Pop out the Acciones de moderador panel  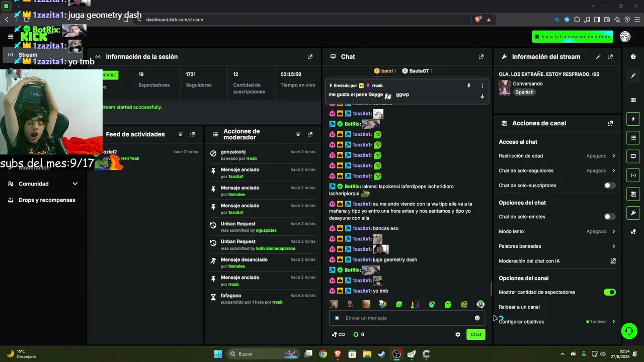(x=310, y=134)
